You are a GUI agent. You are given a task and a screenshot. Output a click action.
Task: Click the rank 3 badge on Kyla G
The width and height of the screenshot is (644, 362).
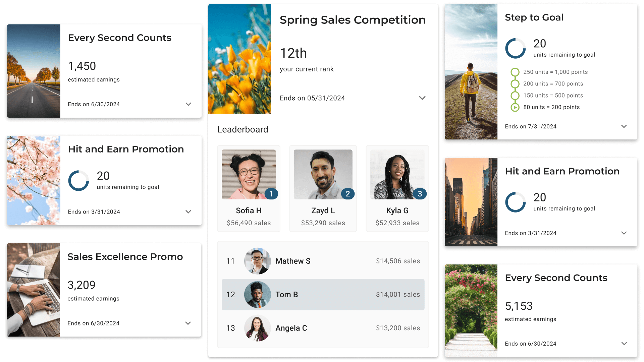coord(420,194)
